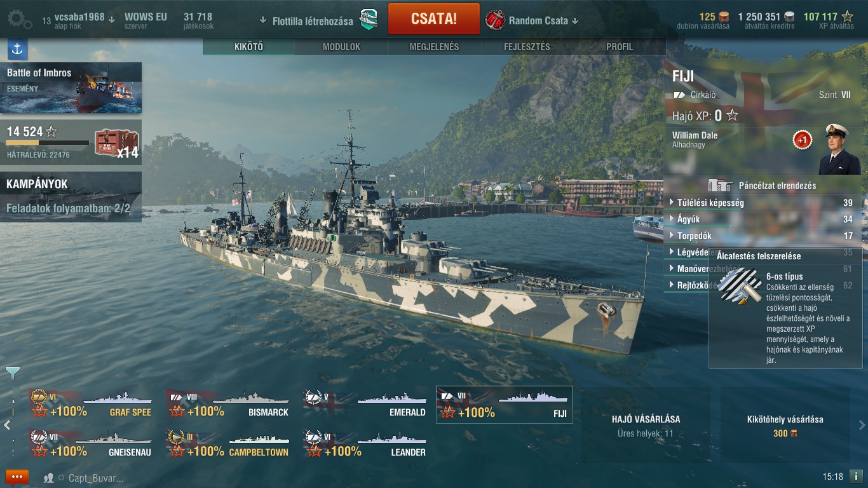Expand the Túlélési képesség stat row
The width and height of the screenshot is (868, 488).
pos(762,203)
